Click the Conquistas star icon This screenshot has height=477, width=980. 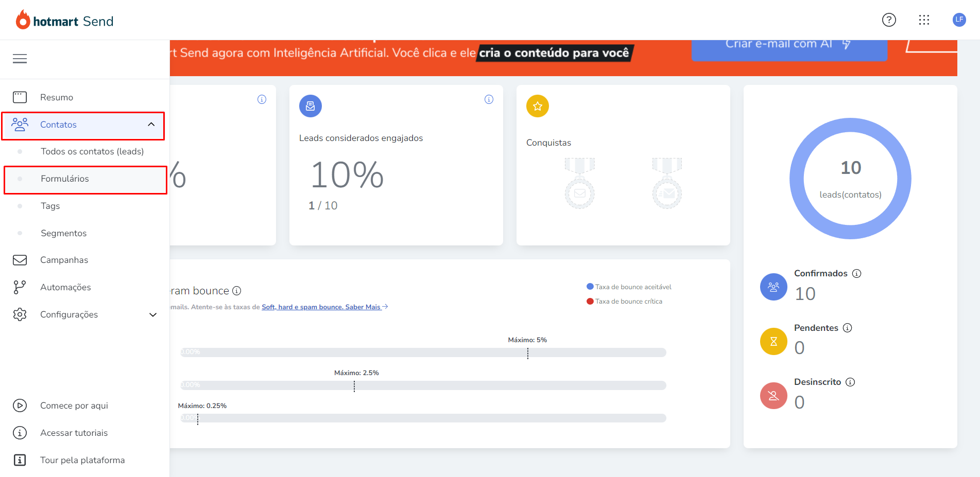tap(537, 106)
